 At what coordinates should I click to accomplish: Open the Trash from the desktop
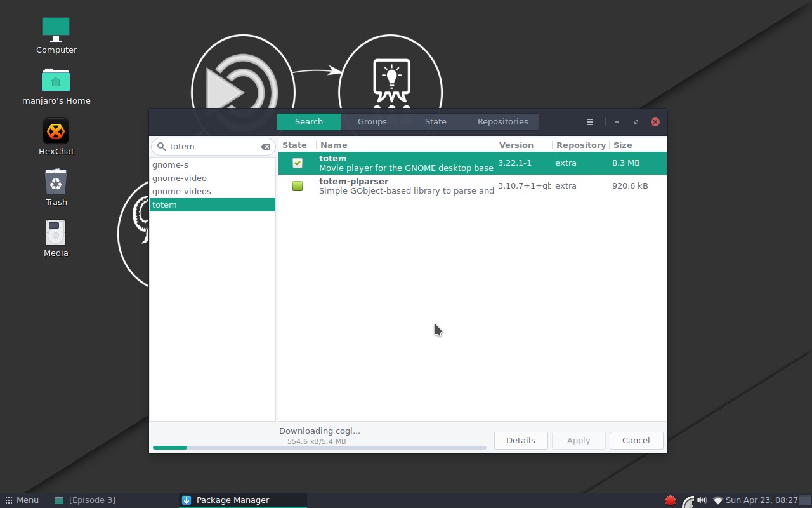click(x=56, y=182)
